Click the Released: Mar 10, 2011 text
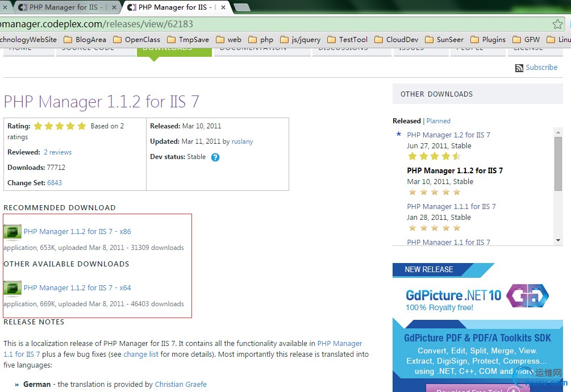The height and width of the screenshot is (392, 571). 185,126
